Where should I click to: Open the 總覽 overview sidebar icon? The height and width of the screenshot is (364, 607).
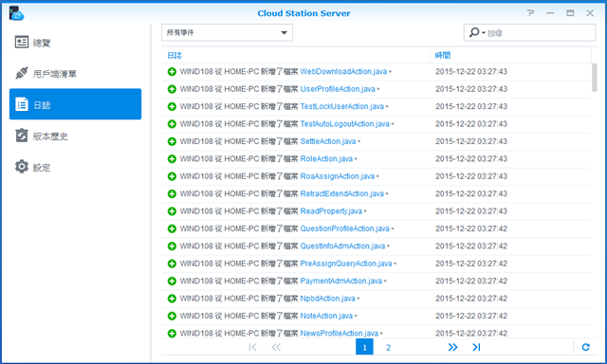(22, 42)
